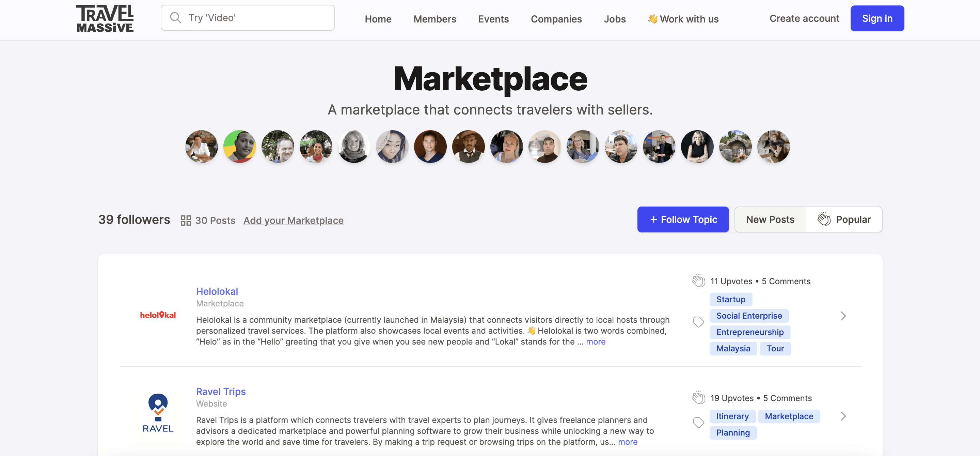Click the grid icon beside 30 Posts
This screenshot has width=980, height=456.
pyautogui.click(x=186, y=221)
